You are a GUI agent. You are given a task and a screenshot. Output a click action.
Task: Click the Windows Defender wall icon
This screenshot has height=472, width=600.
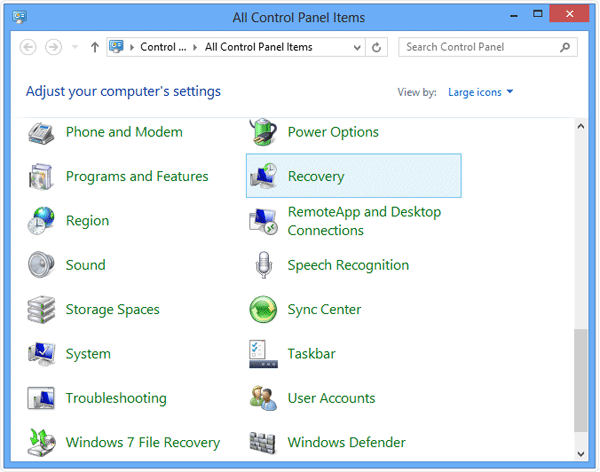click(263, 442)
